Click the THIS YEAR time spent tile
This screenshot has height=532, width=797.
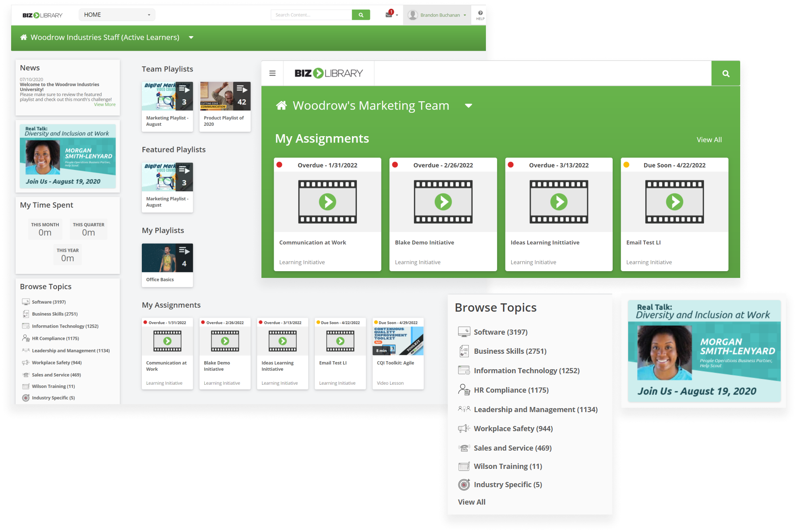click(x=68, y=255)
